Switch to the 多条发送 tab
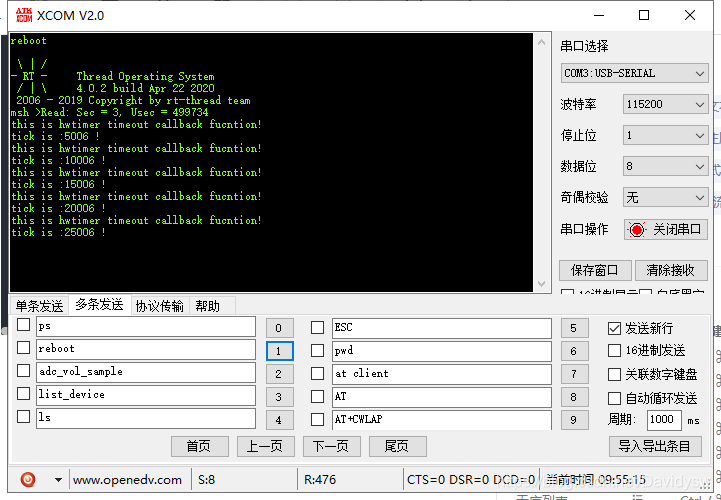Viewport: 721px width, 500px height. pyautogui.click(x=99, y=305)
